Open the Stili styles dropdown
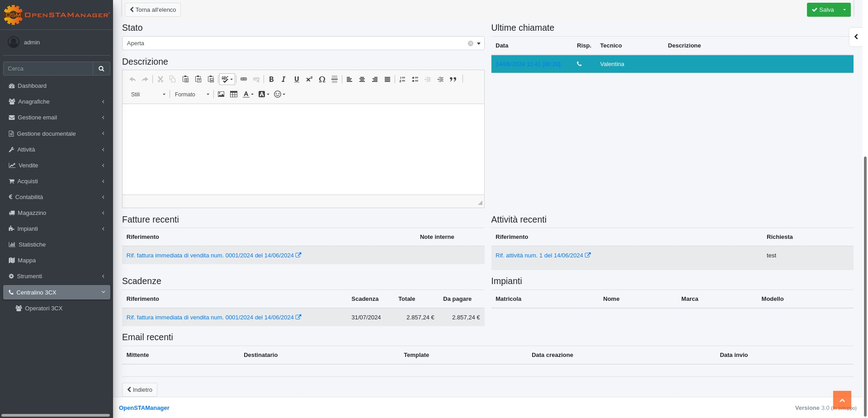Image resolution: width=868 pixels, height=418 pixels. pos(148,94)
